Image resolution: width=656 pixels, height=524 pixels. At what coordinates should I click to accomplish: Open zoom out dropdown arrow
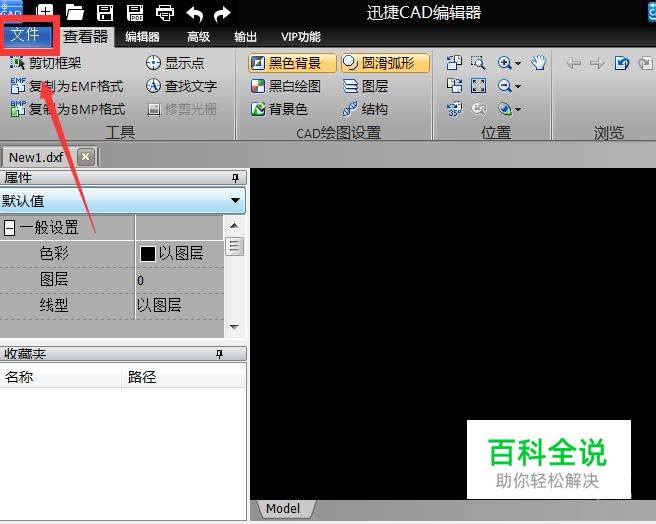pyautogui.click(x=518, y=87)
